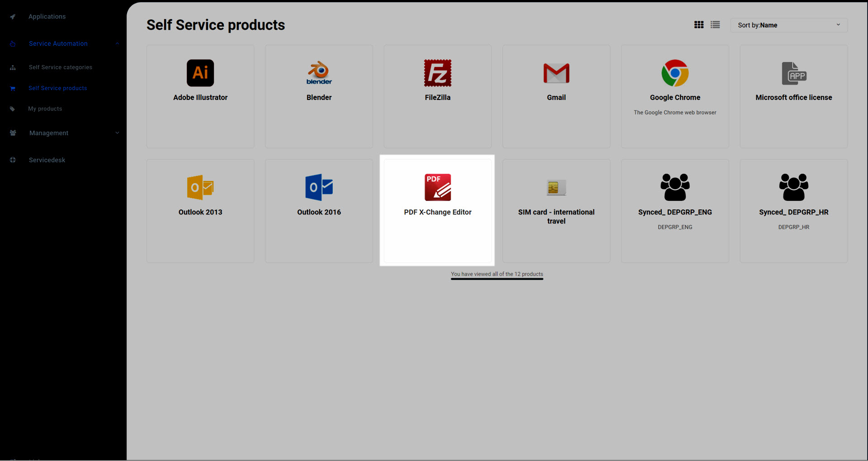Click the Gmail product title
This screenshot has width=868, height=461.
556,98
